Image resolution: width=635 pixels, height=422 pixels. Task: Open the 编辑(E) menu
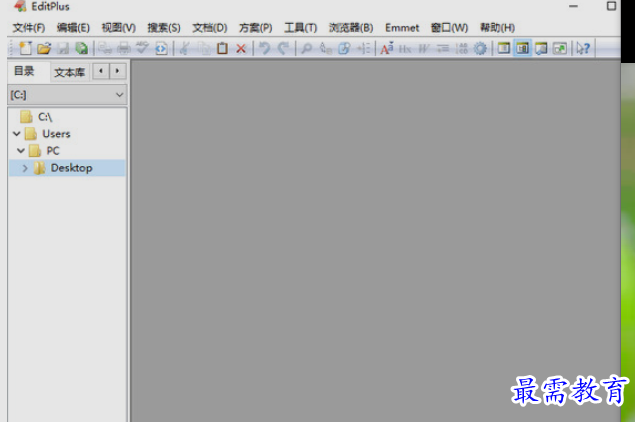(x=73, y=28)
